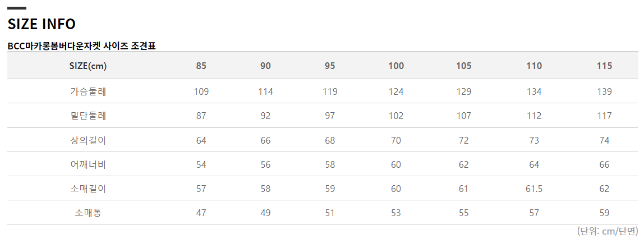Select the 어깨너비 value 58

click(x=330, y=164)
